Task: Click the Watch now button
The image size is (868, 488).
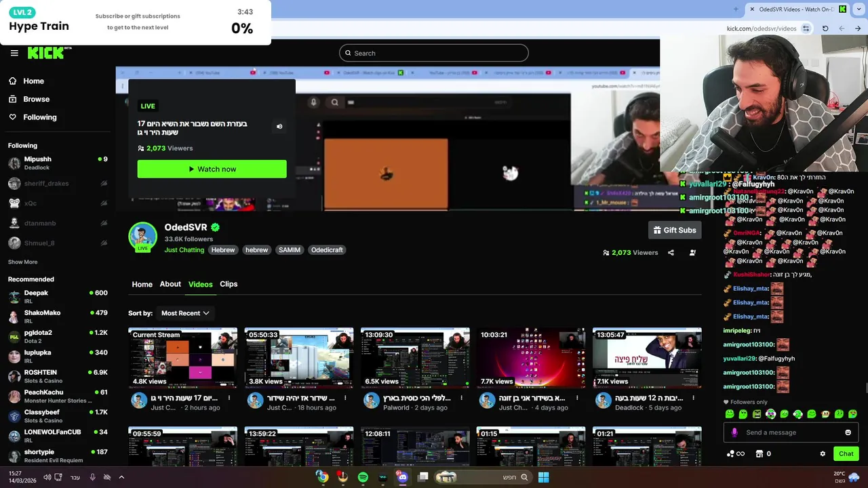Action: point(212,169)
